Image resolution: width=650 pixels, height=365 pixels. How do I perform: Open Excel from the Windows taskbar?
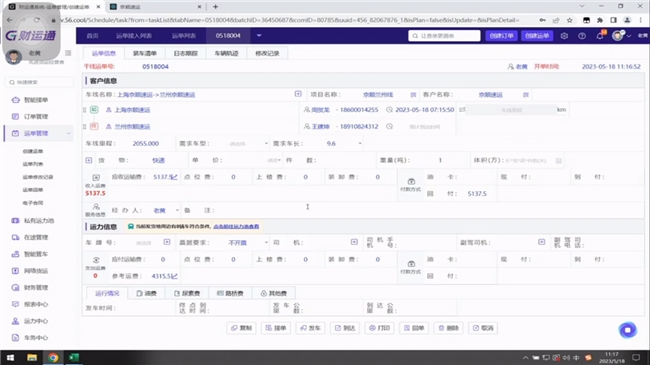(x=74, y=357)
